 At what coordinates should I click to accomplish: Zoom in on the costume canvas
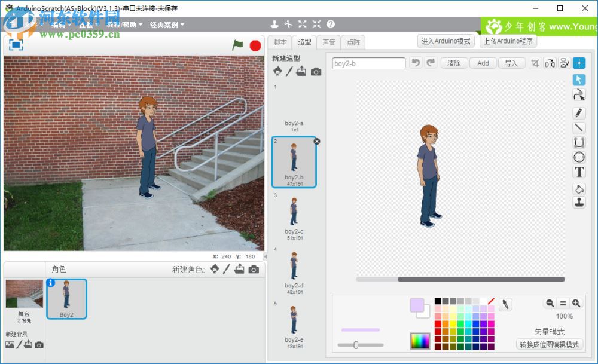(576, 303)
